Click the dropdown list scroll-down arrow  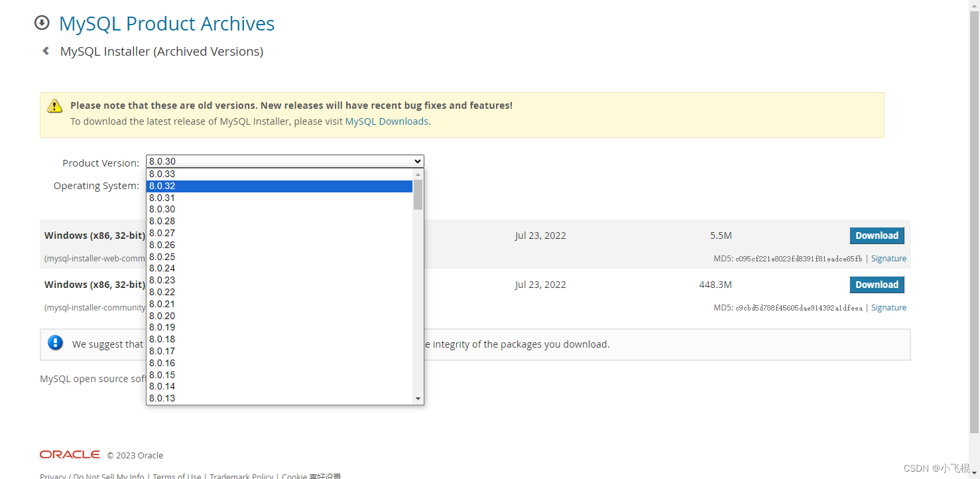pyautogui.click(x=418, y=399)
